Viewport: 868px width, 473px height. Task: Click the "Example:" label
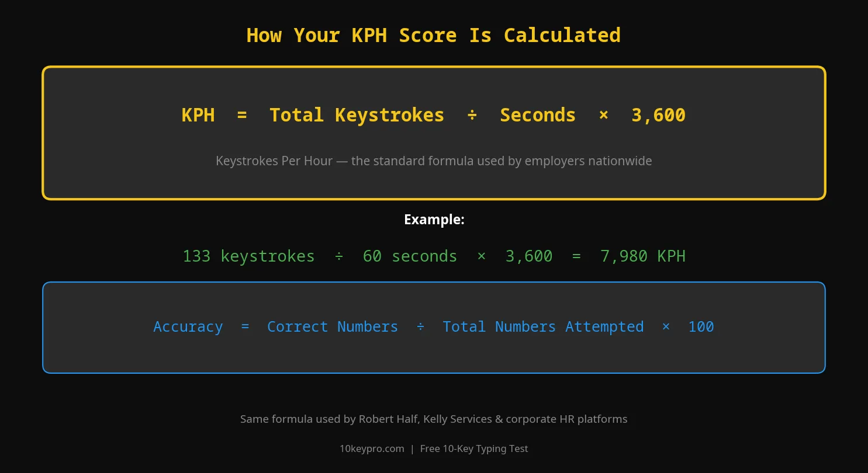point(434,220)
